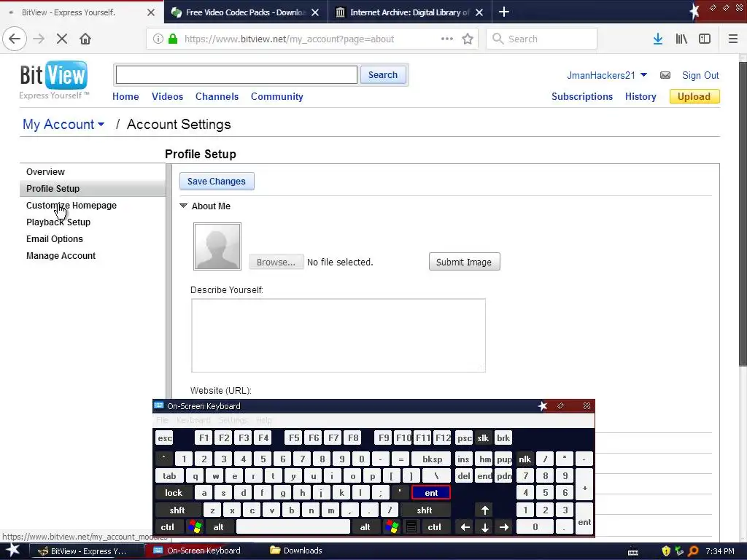The image size is (747, 560).
Task: Stop page loading with the X button
Action: (61, 39)
